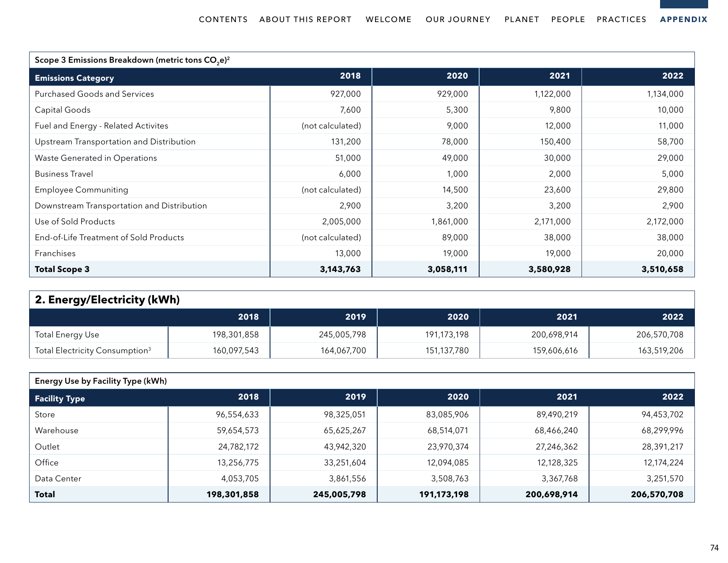
Task: Select the APPENDIX navigation tab
Action: point(684,19)
